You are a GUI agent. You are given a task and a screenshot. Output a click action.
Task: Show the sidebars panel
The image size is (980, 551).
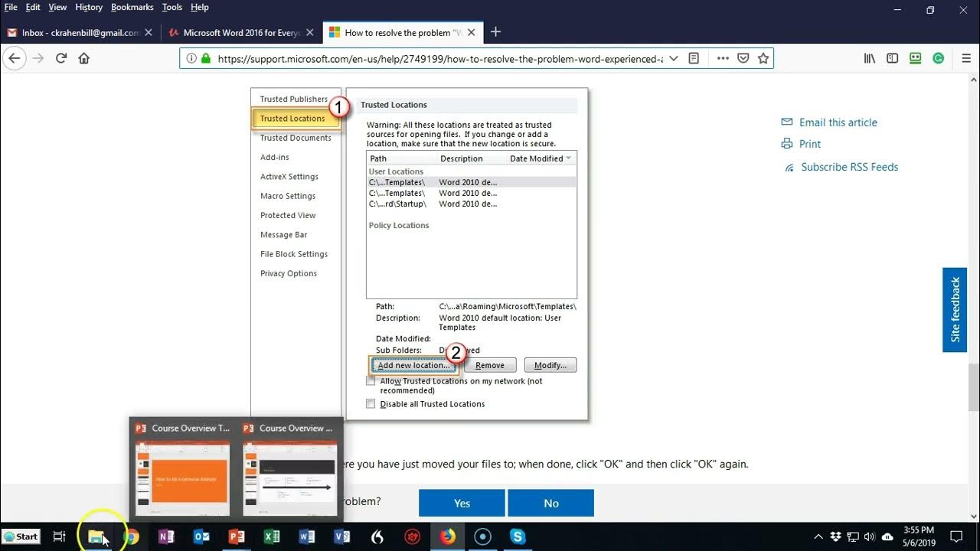click(x=893, y=58)
